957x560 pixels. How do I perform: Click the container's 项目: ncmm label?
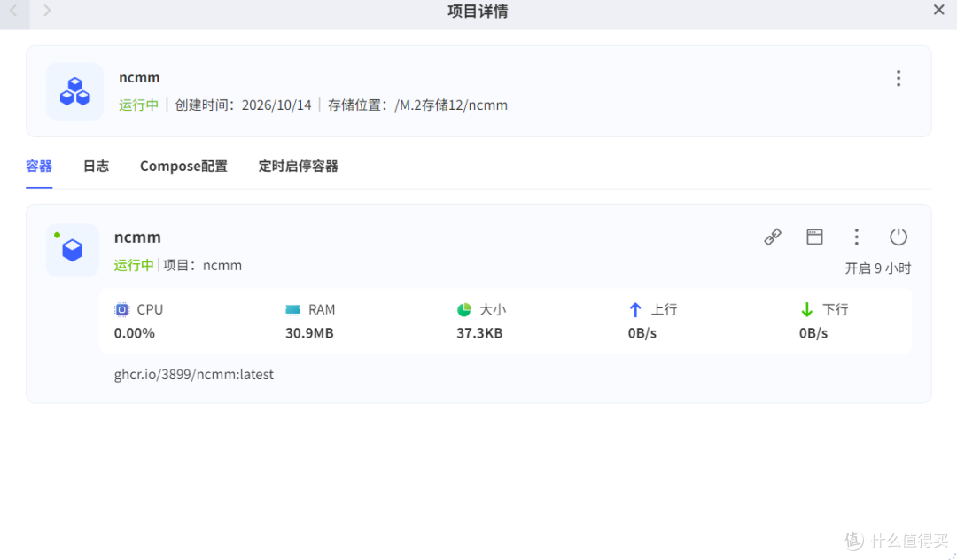(x=202, y=265)
